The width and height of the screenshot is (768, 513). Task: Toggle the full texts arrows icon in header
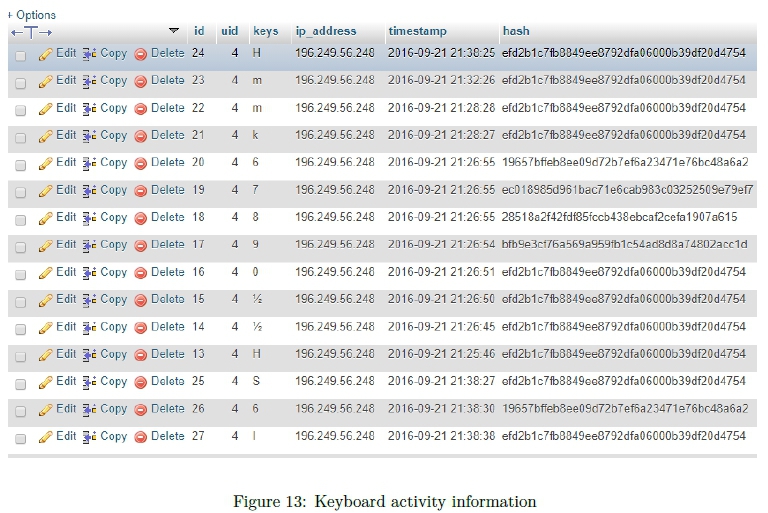[x=31, y=32]
